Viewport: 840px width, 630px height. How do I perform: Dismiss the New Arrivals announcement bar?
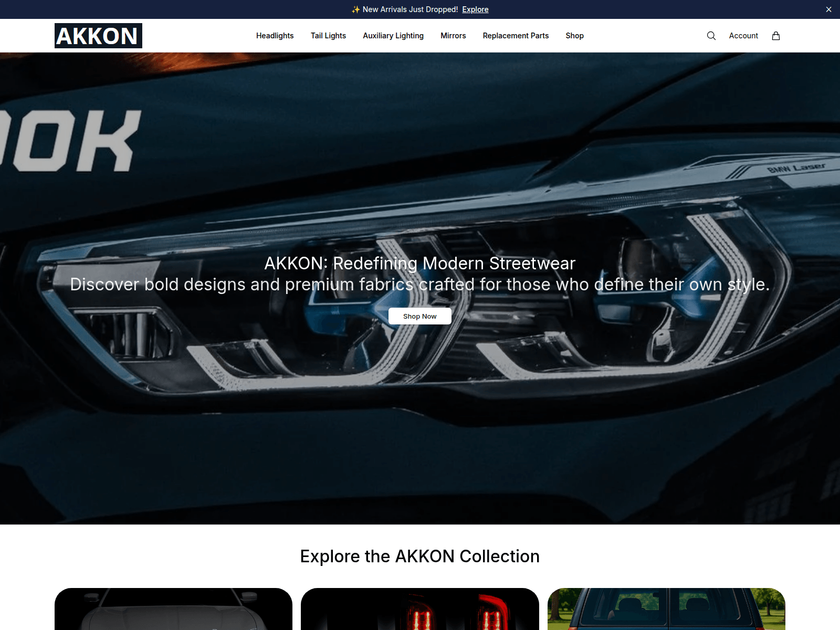tap(828, 9)
